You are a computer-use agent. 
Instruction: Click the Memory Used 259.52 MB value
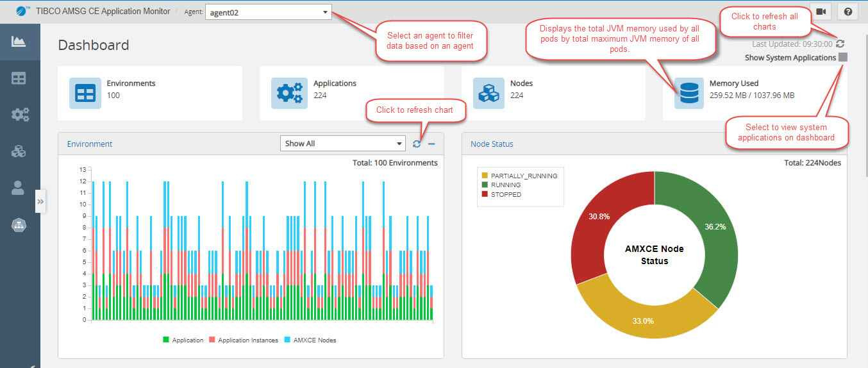point(752,96)
